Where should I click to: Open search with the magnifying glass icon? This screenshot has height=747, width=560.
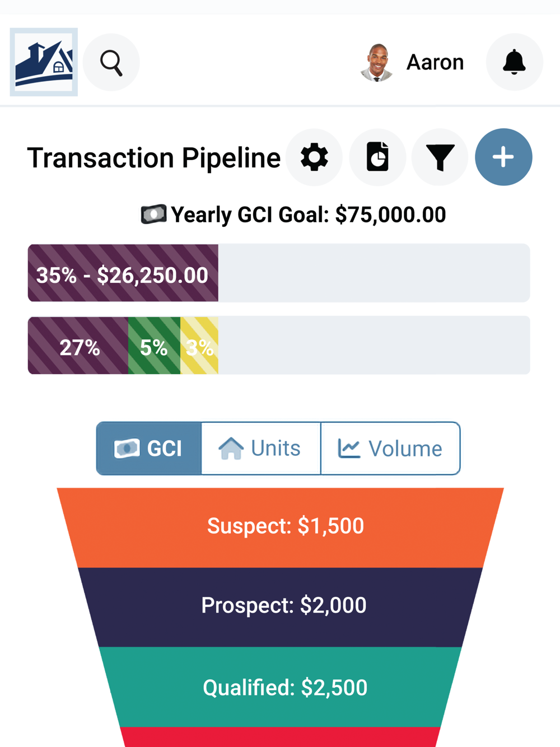click(111, 62)
